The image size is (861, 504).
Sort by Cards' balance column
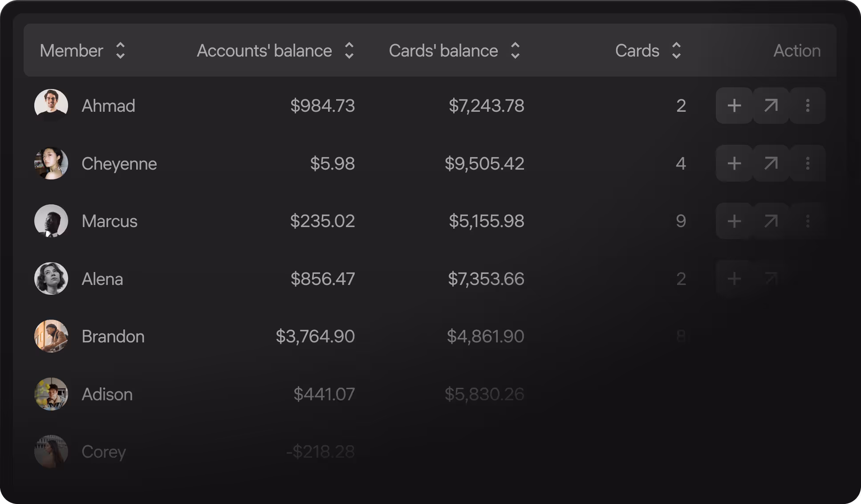[x=515, y=51]
